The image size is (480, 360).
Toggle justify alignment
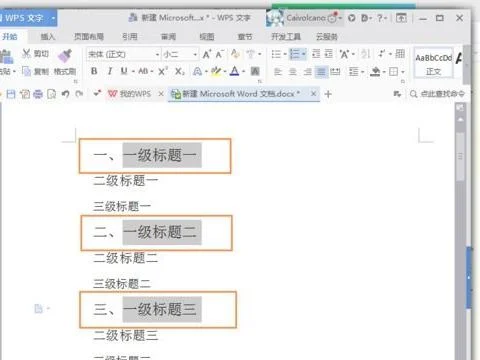click(321, 71)
